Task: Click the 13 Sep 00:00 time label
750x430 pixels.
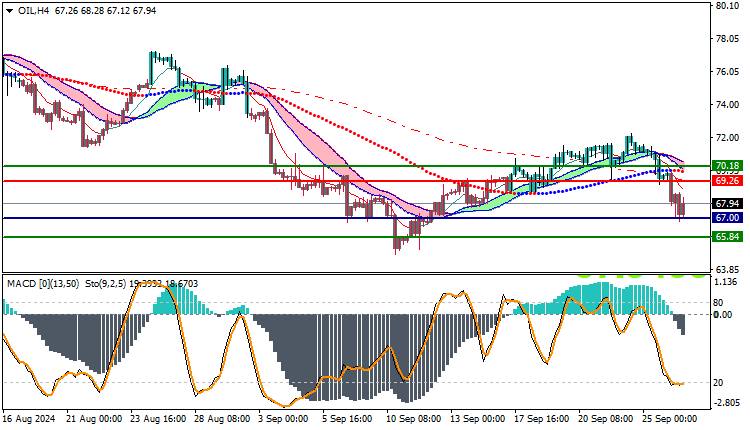Action: click(477, 419)
